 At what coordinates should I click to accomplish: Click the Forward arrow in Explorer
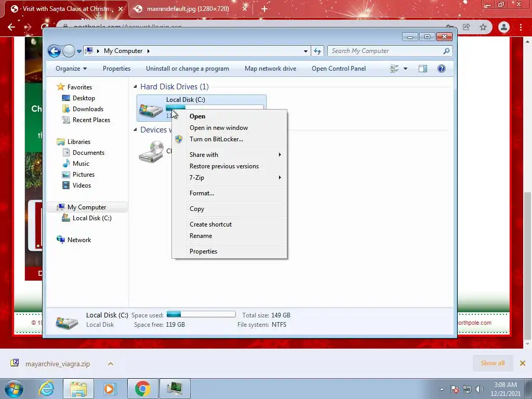coord(69,51)
